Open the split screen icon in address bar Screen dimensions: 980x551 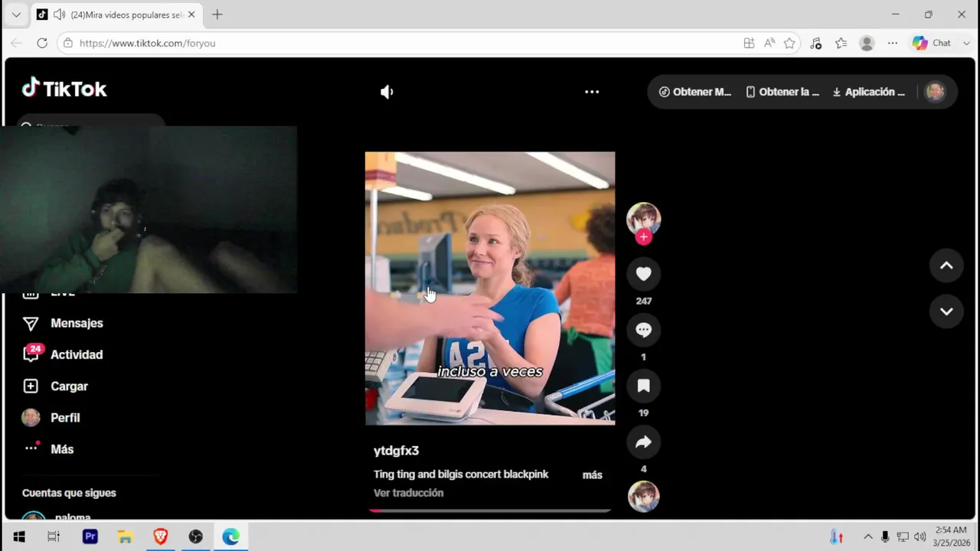click(749, 44)
